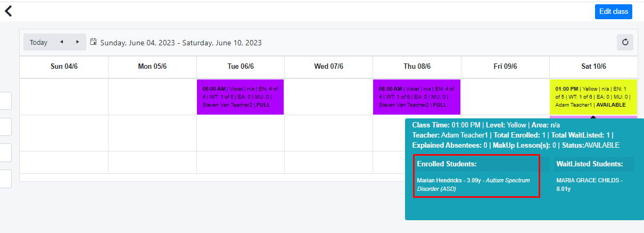Click the WaitListed Students heading
644x233 pixels.
pos(589,164)
